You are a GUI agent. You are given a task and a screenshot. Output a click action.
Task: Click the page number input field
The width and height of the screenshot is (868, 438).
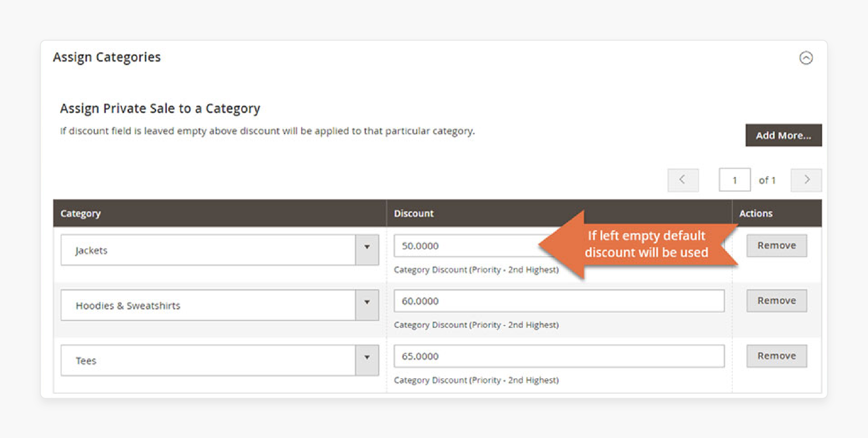click(x=735, y=180)
